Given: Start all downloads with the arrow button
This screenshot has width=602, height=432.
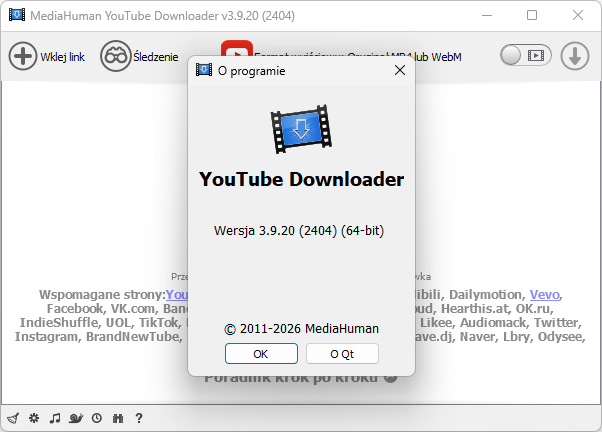Looking at the screenshot, I should (575, 56).
